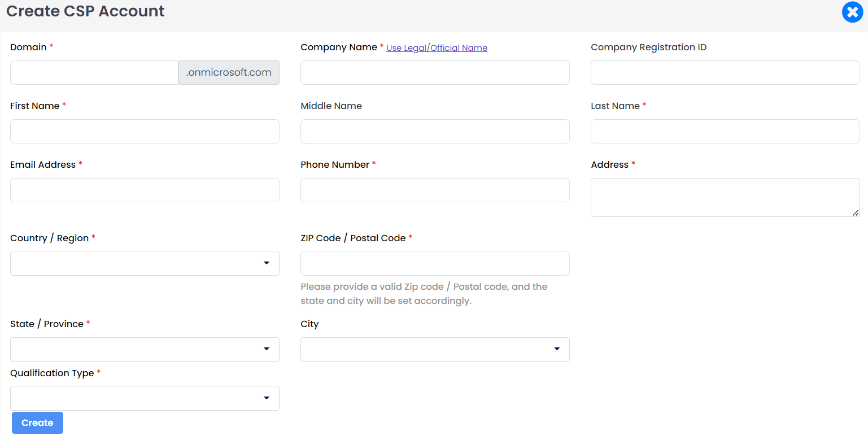Select the First Name text box

pos(145,131)
